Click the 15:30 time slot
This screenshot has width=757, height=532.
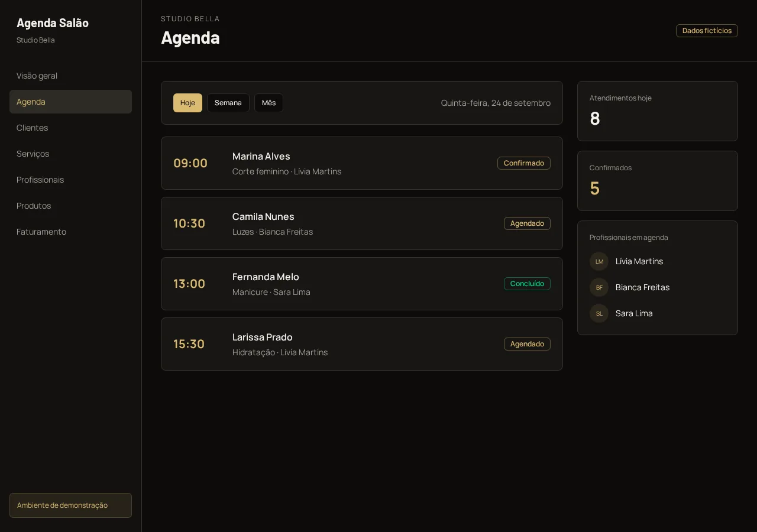[189, 344]
